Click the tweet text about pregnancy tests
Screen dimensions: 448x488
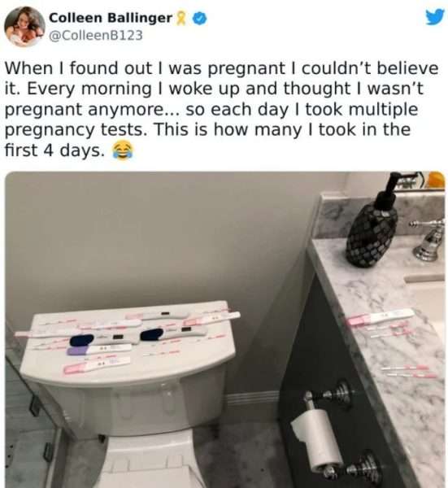click(x=221, y=109)
